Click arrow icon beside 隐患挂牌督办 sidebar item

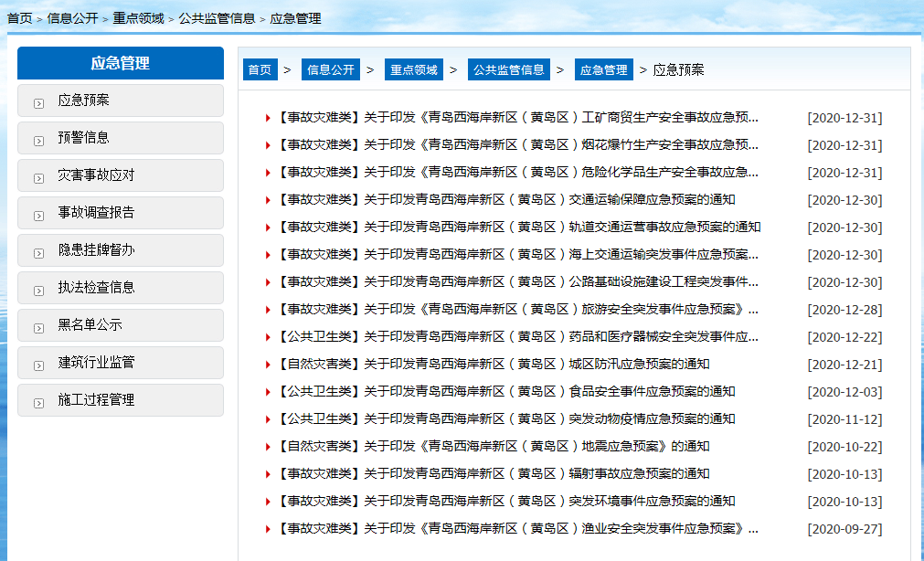(x=38, y=252)
